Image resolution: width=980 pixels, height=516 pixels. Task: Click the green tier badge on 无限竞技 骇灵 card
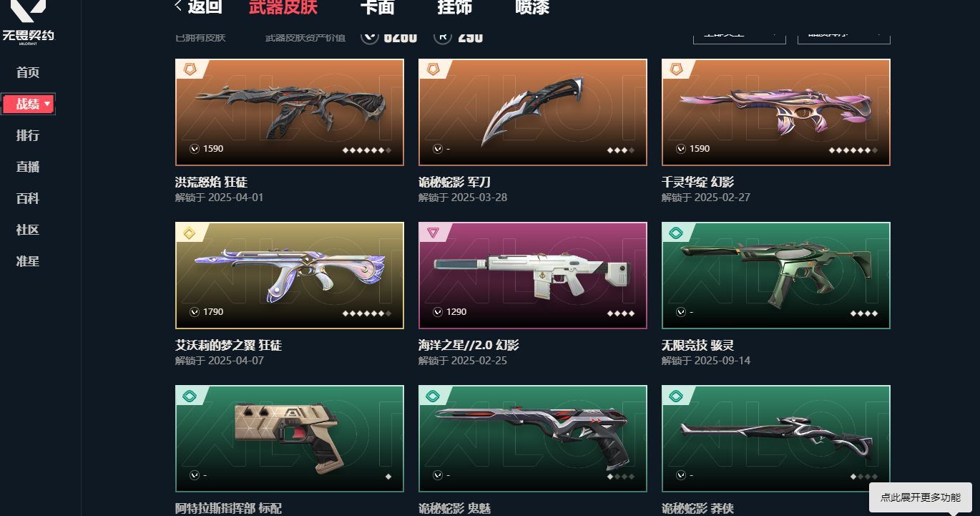[x=676, y=233]
